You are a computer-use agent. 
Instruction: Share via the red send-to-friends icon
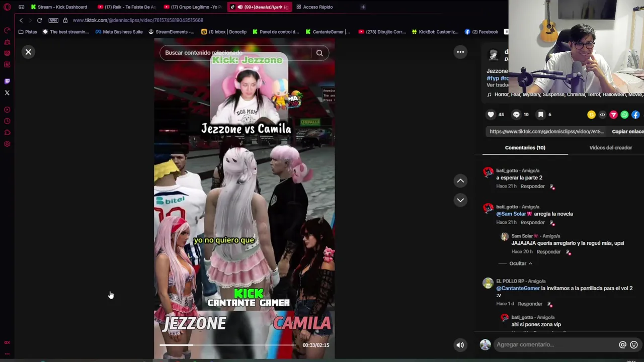click(613, 115)
